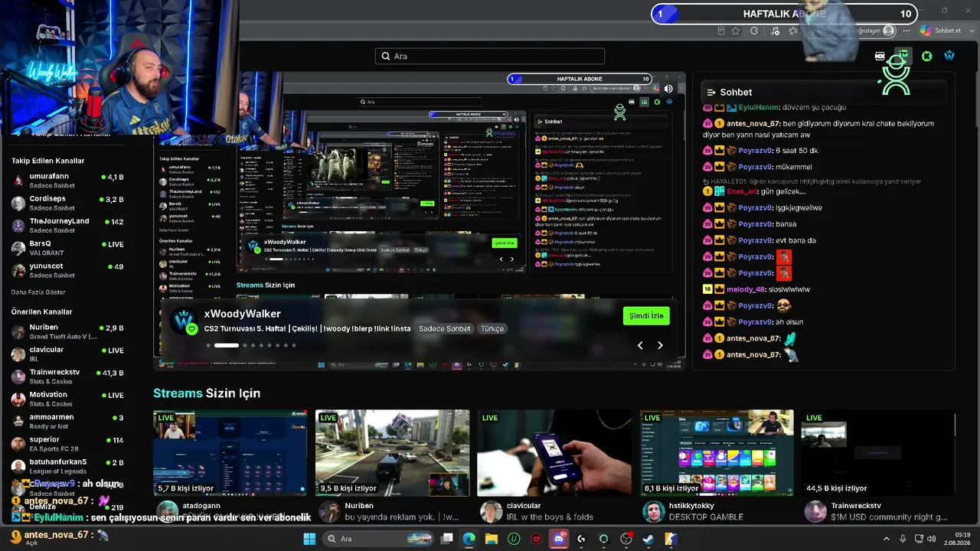Open Trainwreckstv stream thumbnail
980x551 pixels.
tap(878, 453)
